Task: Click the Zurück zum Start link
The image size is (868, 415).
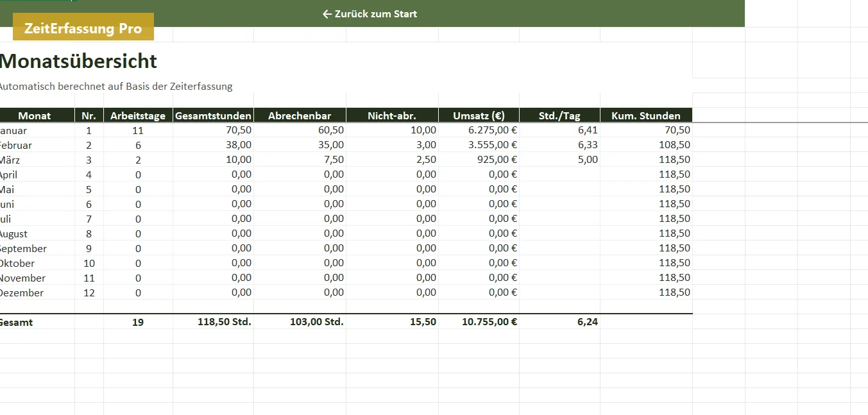Action: tap(370, 13)
